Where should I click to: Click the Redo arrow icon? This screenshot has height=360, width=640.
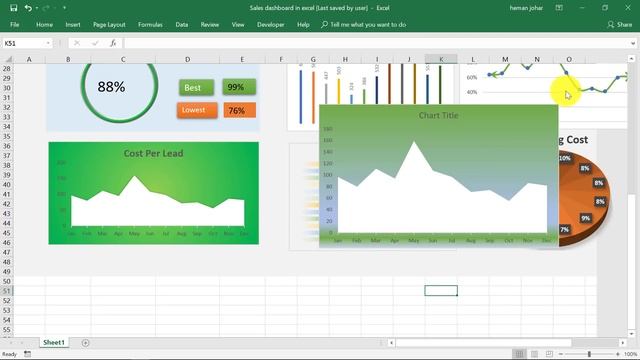click(46, 8)
